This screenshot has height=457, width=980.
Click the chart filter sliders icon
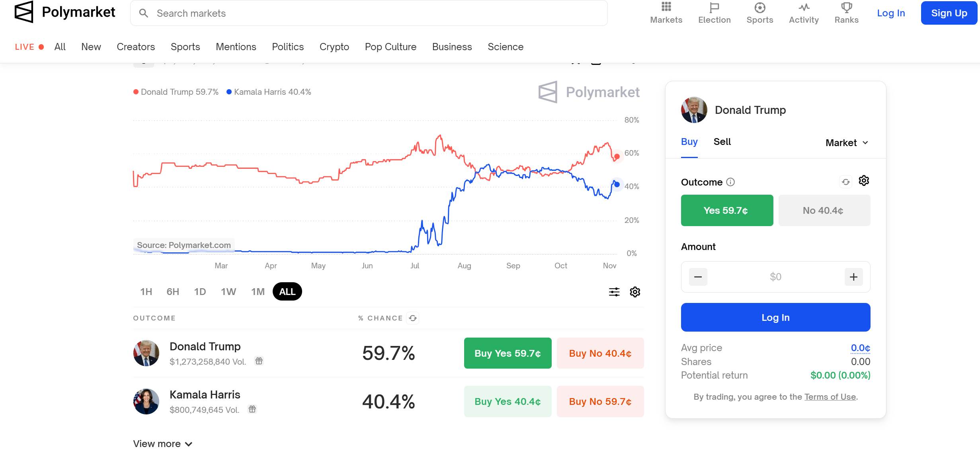pyautogui.click(x=614, y=292)
